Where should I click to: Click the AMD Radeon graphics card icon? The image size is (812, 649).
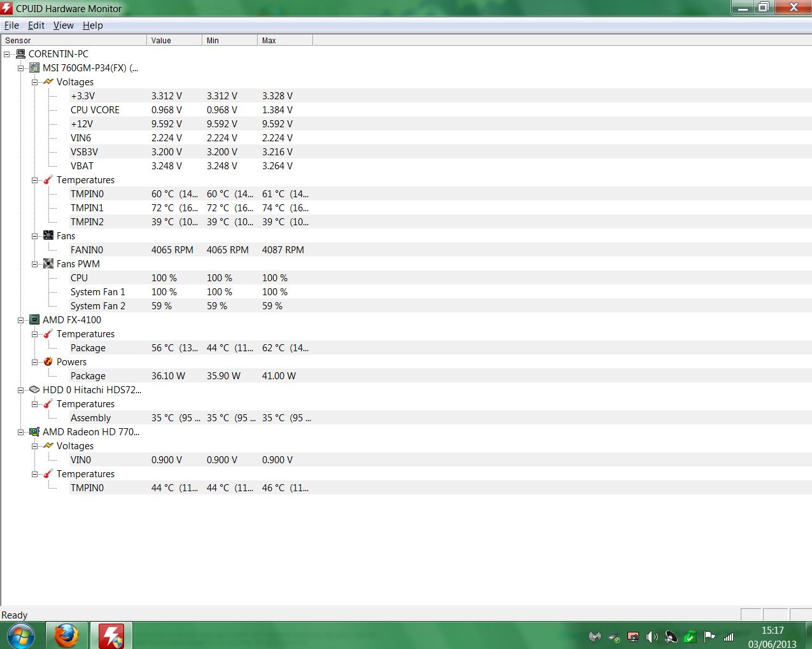pyautogui.click(x=34, y=432)
